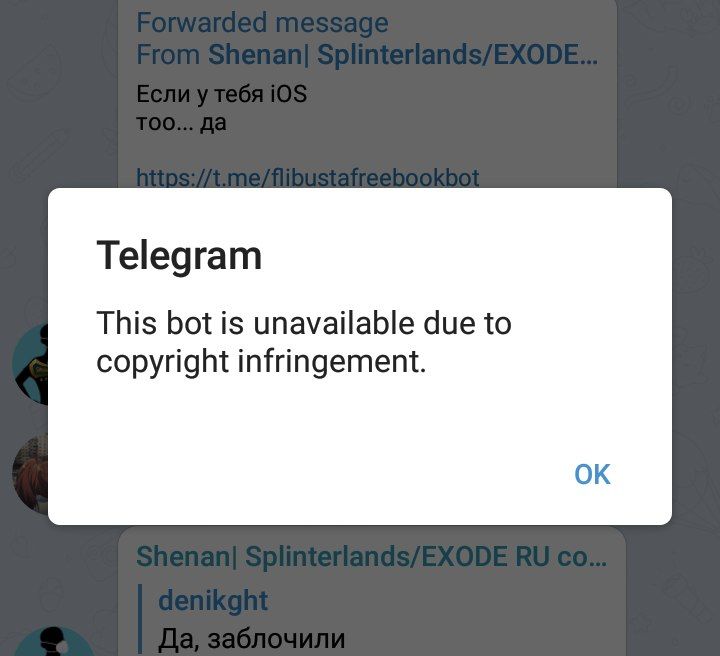Open forwarded source Shenan| Splinterlands/EXODE… name

pos(403,55)
